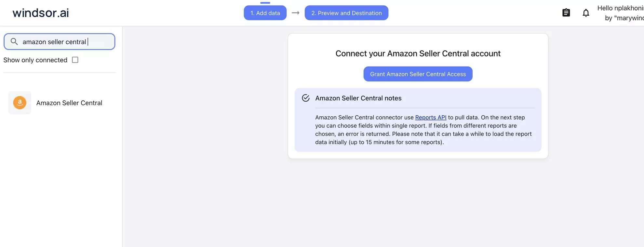Click the 'Show only connected' label
This screenshot has height=247, width=644.
point(35,60)
